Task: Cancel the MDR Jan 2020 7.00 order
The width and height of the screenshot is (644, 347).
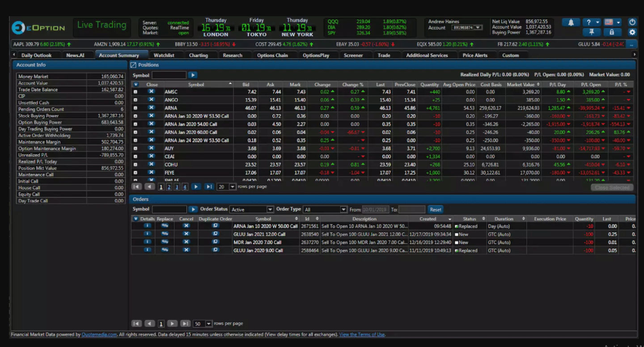Action: (x=186, y=242)
